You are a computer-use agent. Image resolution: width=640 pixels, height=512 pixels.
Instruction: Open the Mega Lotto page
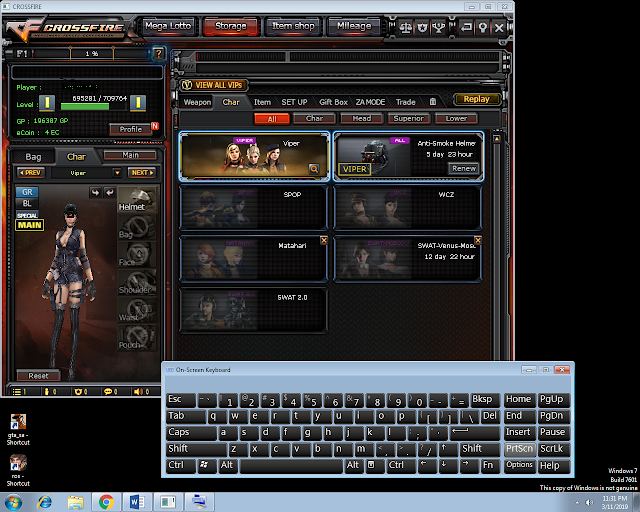(x=168, y=26)
